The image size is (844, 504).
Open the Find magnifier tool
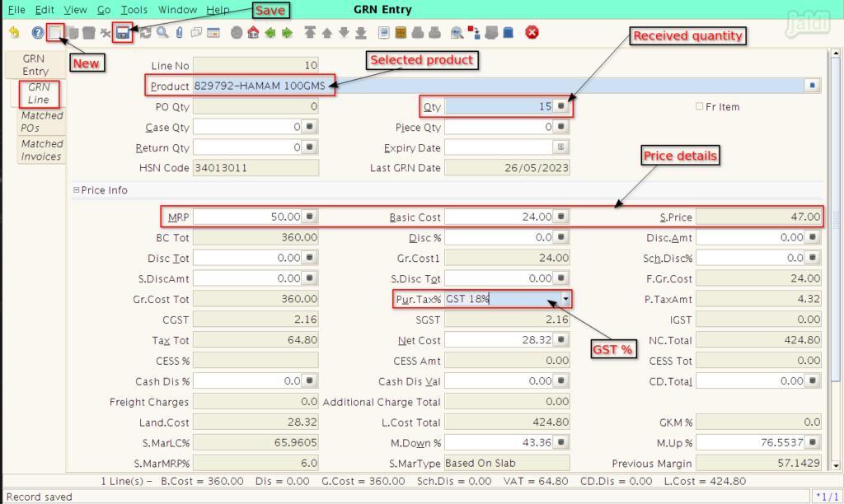point(162,33)
